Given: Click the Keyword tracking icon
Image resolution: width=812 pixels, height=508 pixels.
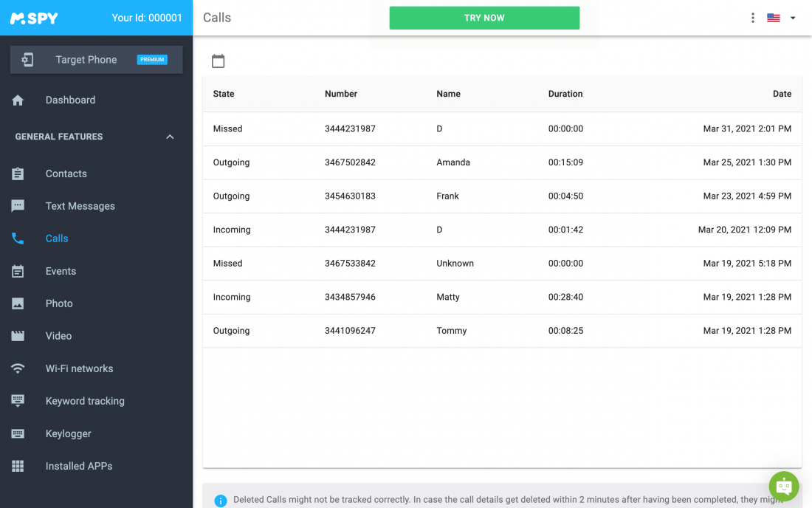Looking at the screenshot, I should 18,401.
